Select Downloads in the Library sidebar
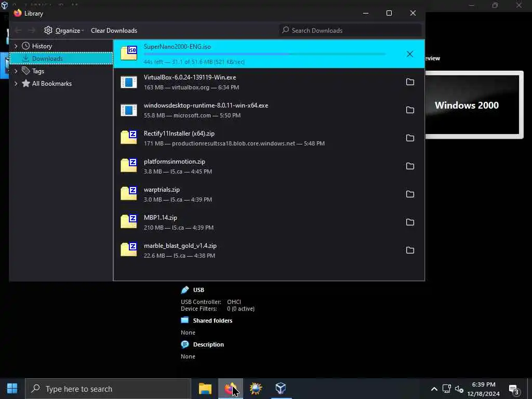 [x=47, y=58]
